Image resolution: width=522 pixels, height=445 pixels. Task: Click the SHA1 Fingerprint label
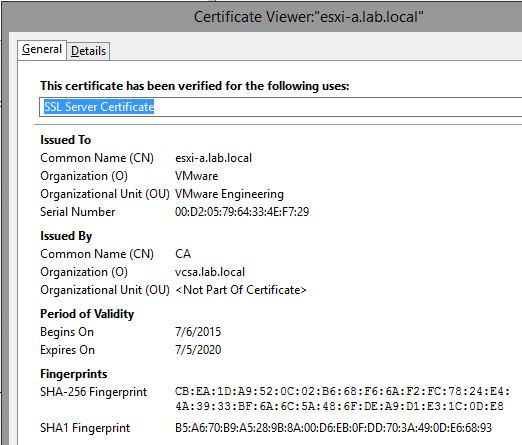click(x=85, y=428)
